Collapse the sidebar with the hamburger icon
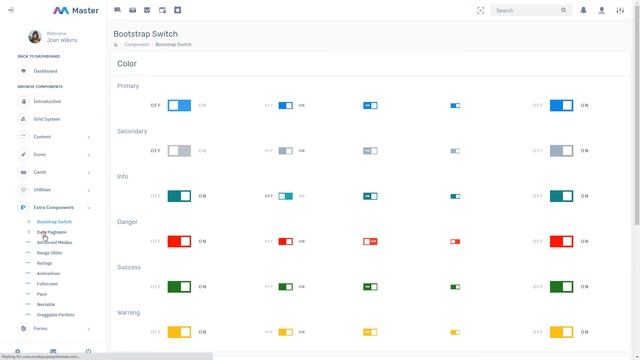The width and height of the screenshot is (640, 360). click(x=11, y=10)
